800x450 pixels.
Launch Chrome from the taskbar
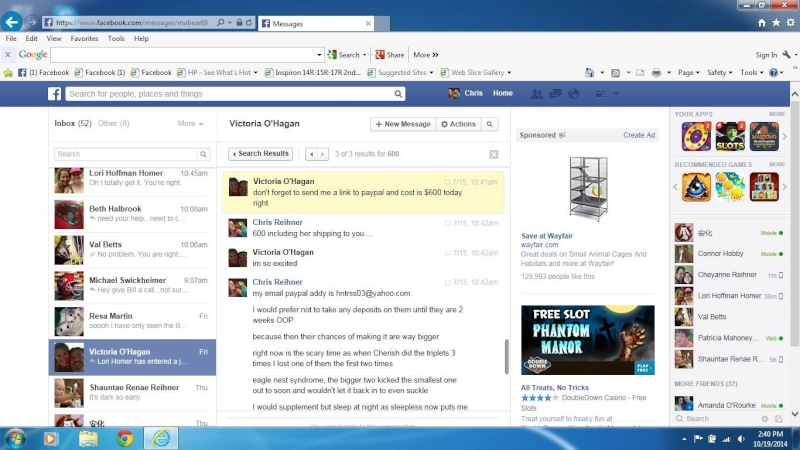pyautogui.click(x=124, y=438)
